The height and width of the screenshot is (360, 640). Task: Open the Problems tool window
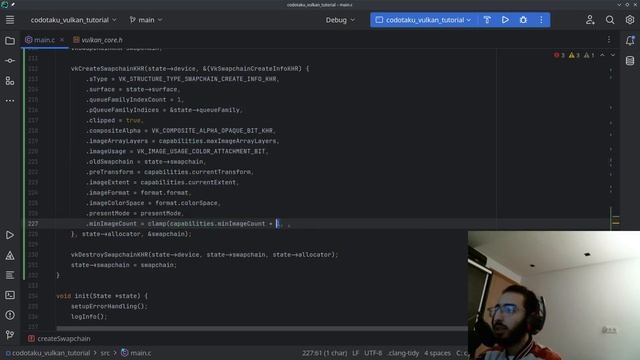click(10, 315)
